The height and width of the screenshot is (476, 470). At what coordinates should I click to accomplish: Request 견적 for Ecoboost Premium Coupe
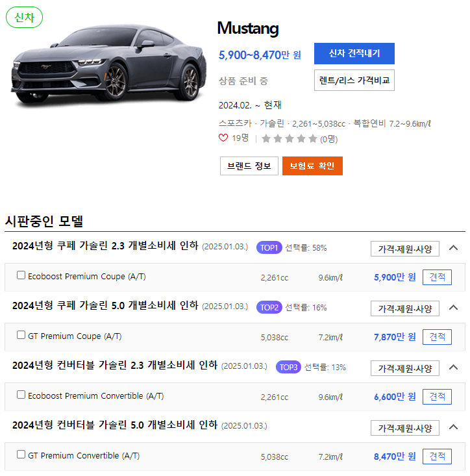(437, 277)
